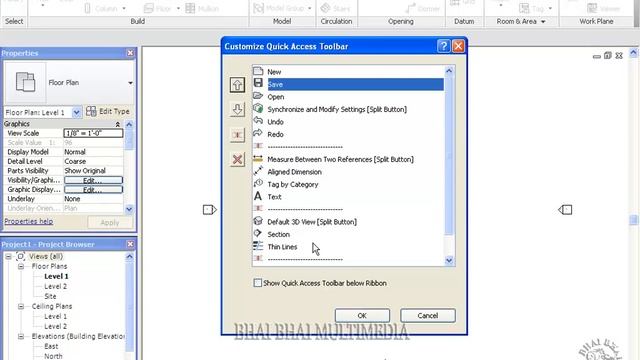
Task: Select the Thin Lines entry
Action: pyautogui.click(x=348, y=247)
